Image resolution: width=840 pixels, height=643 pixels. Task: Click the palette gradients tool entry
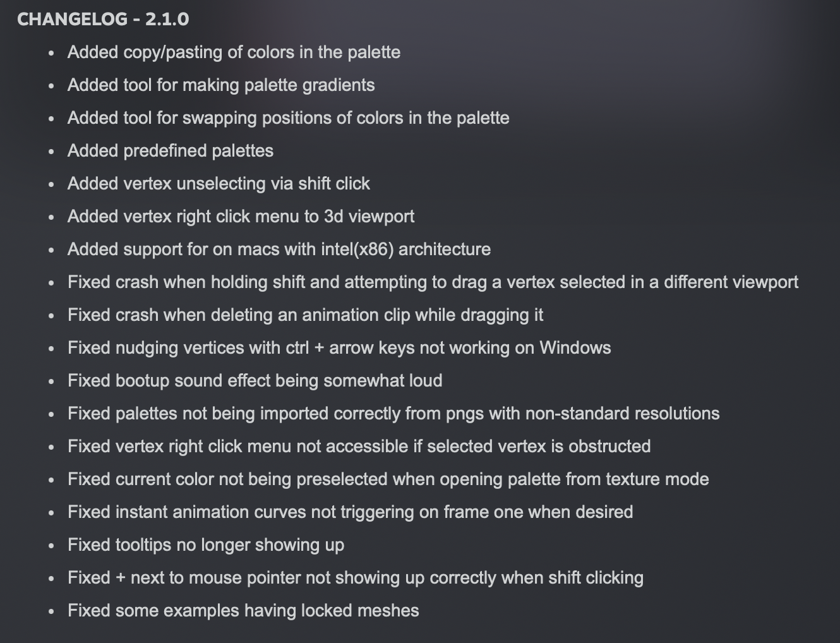[x=221, y=85]
